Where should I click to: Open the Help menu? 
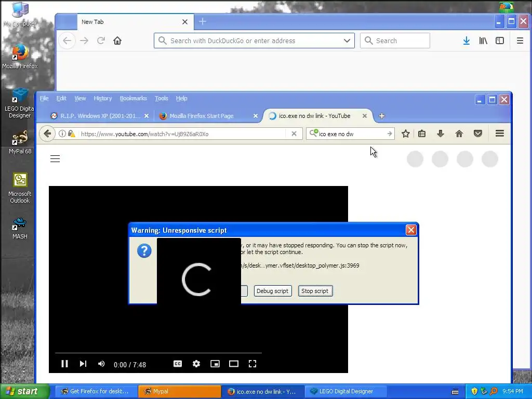181,98
